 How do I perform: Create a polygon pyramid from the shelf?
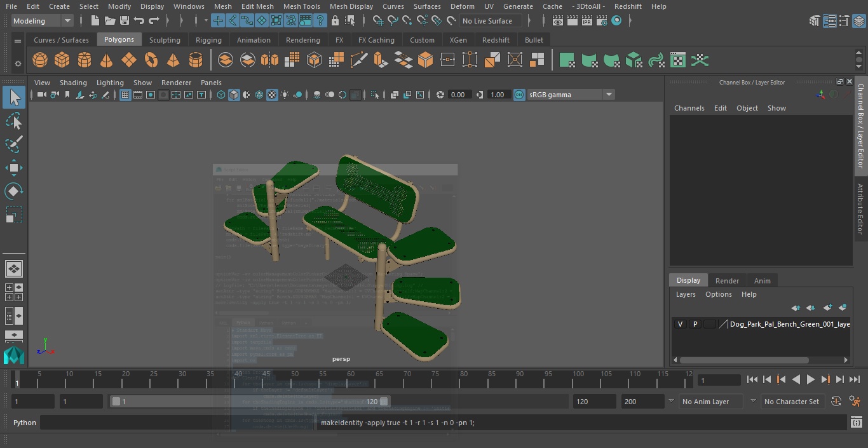tap(173, 60)
